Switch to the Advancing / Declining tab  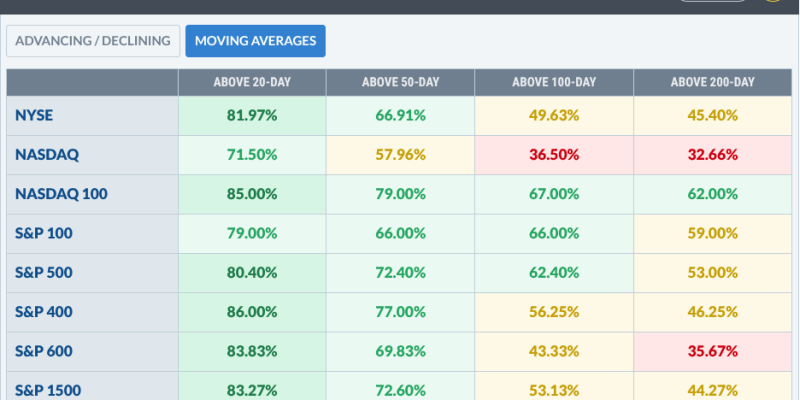[93, 41]
